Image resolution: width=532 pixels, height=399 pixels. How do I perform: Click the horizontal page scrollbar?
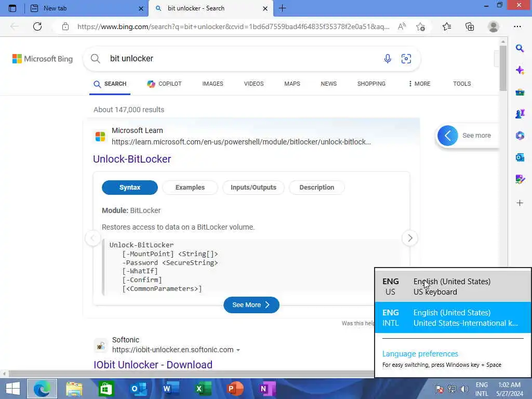click(x=190, y=374)
